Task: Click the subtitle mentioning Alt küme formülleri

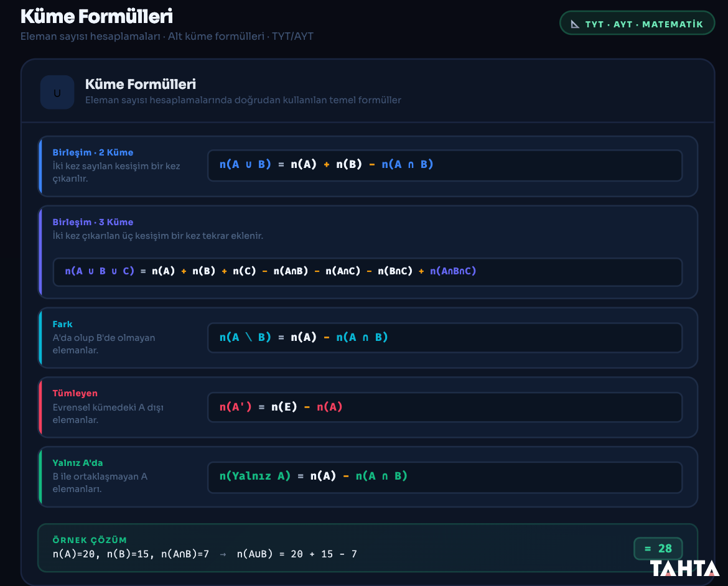Action: [167, 36]
